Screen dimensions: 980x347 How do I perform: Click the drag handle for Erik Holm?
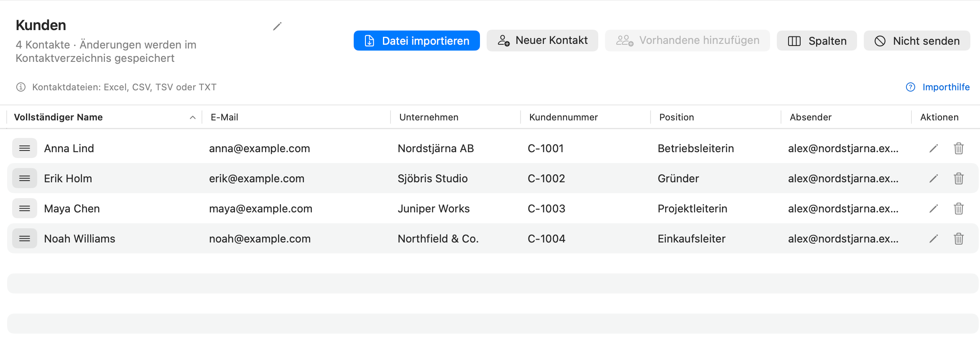tap(25, 178)
